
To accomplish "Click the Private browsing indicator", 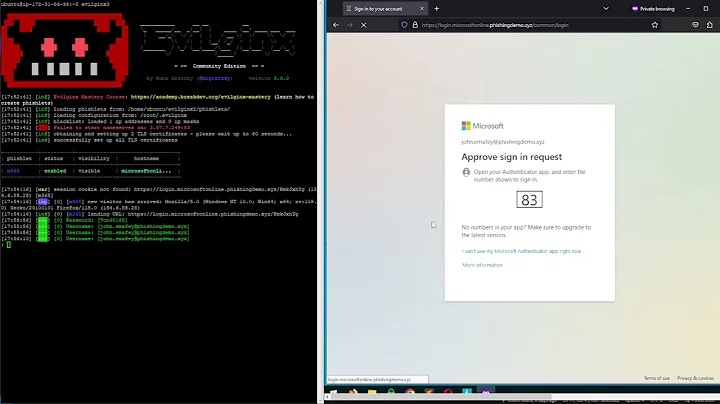I will pos(653,9).
